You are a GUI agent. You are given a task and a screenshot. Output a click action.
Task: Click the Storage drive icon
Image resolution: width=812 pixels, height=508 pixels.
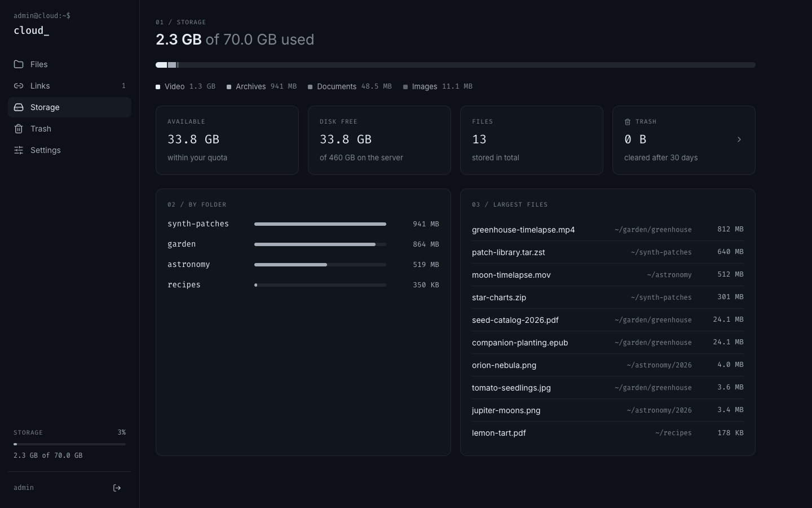(19, 107)
